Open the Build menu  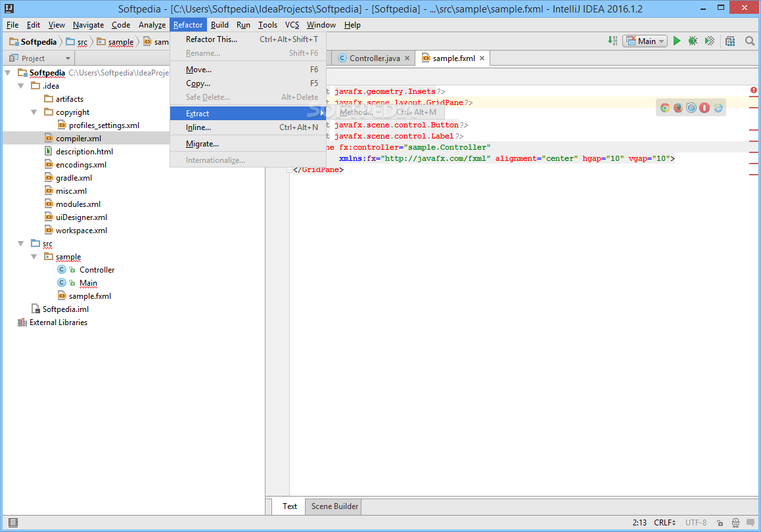click(219, 25)
